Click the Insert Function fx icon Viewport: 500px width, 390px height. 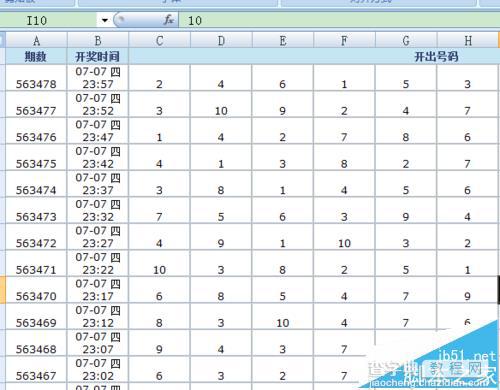click(x=169, y=20)
